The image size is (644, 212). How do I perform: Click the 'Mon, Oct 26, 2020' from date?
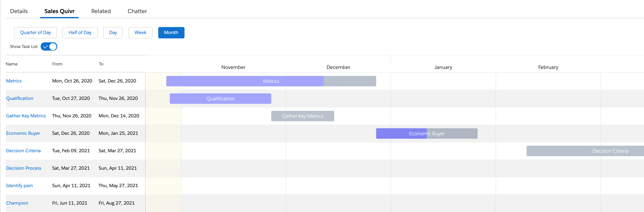click(x=72, y=81)
